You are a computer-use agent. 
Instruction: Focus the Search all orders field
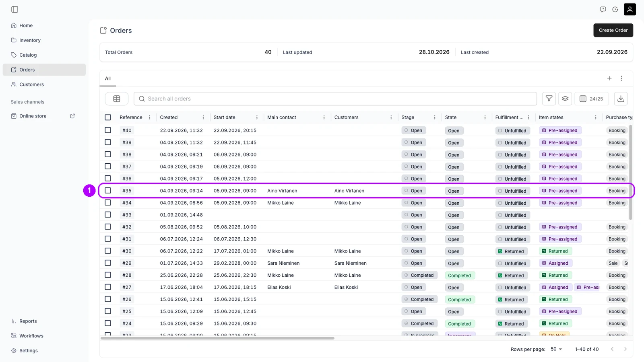(x=335, y=99)
